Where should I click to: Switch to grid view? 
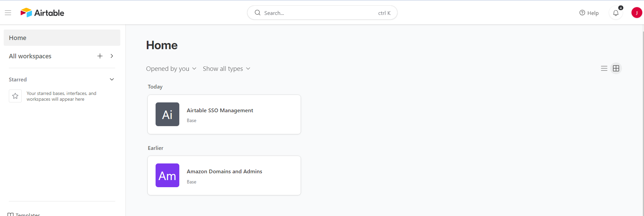(x=616, y=68)
